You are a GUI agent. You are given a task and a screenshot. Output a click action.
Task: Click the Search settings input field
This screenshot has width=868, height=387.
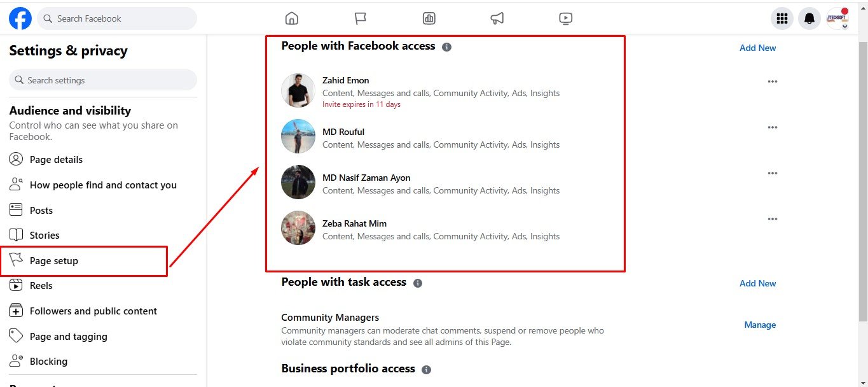(x=103, y=80)
